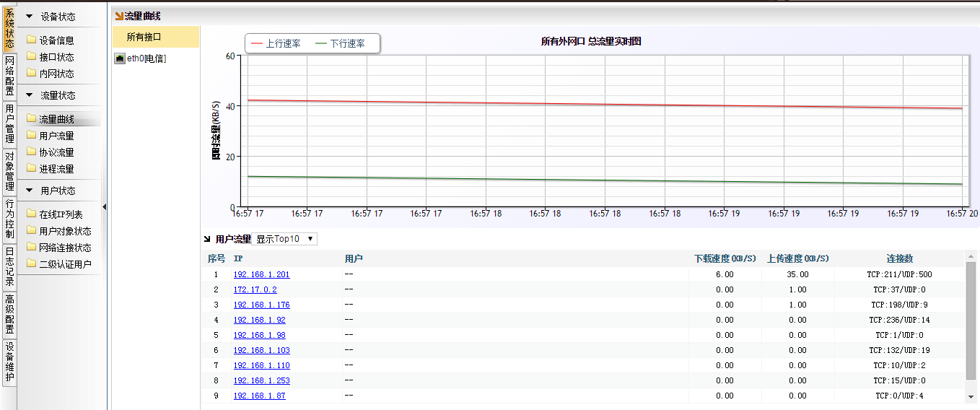Open the 显示Top10 dropdown
Image resolution: width=980 pixels, height=410 pixels.
coord(286,239)
